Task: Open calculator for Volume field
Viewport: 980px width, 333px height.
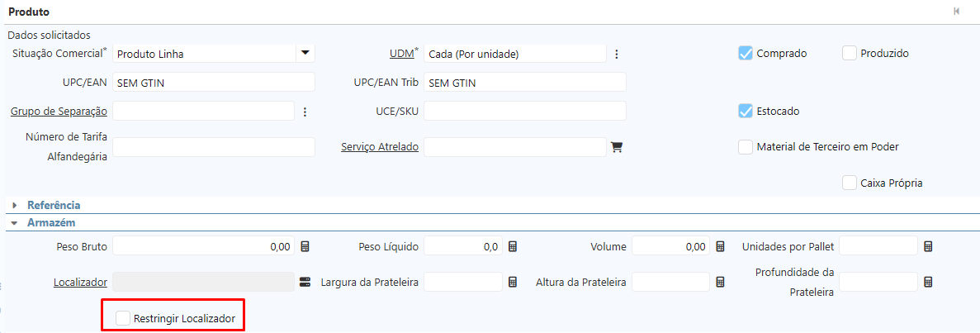Action: [720, 246]
